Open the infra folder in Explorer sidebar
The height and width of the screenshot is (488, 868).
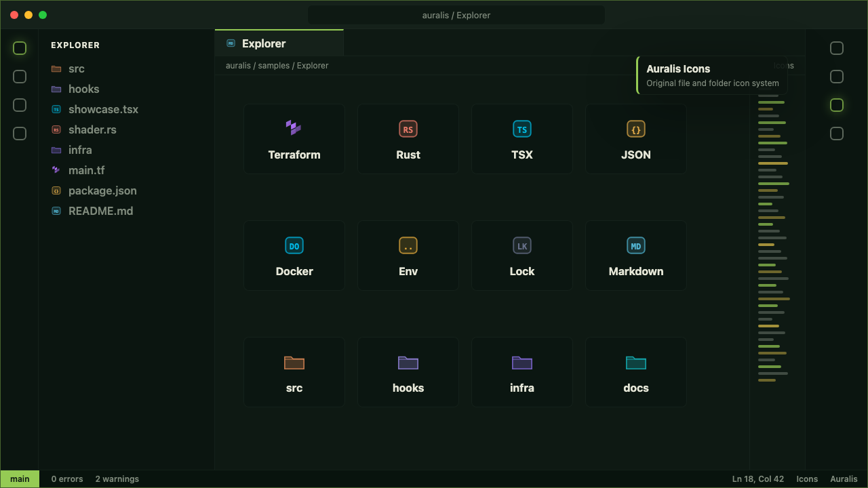[126, 150]
